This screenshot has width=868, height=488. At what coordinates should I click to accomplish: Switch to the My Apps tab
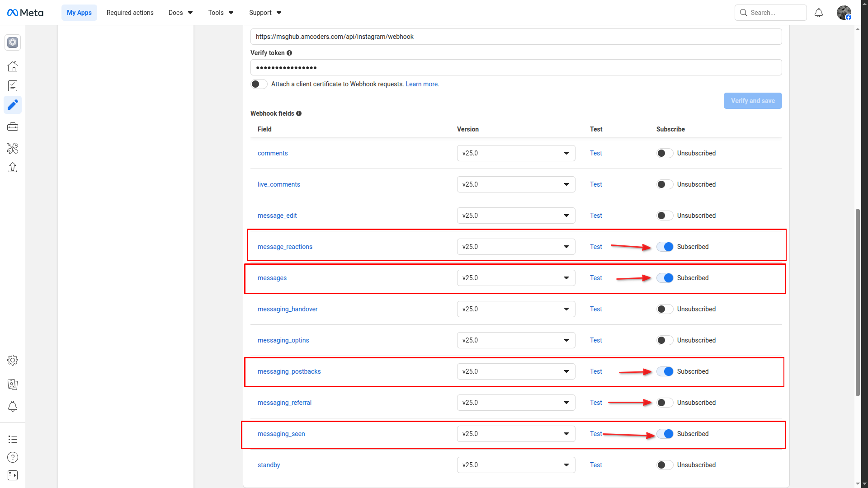(x=79, y=12)
